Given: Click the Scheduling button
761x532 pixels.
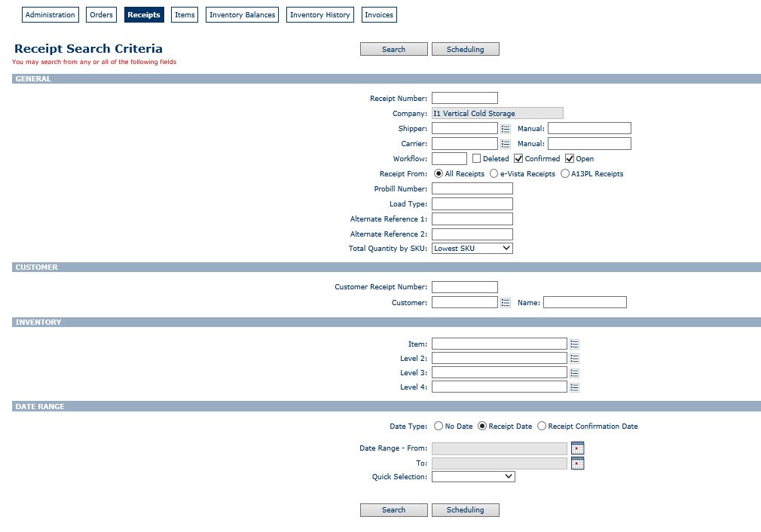Looking at the screenshot, I should [465, 48].
